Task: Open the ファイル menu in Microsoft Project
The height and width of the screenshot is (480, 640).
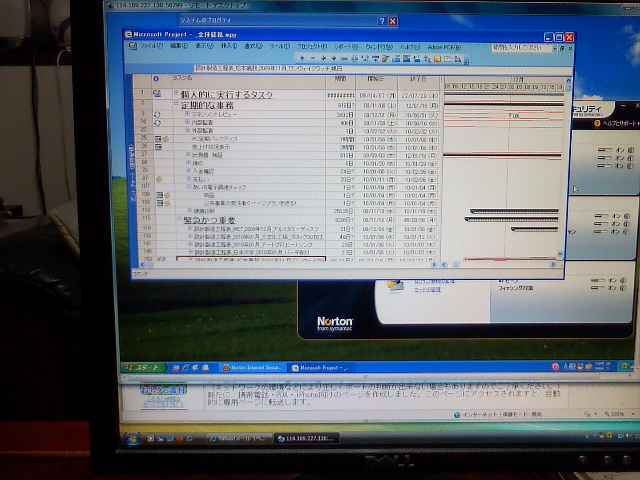Action: tap(150, 47)
